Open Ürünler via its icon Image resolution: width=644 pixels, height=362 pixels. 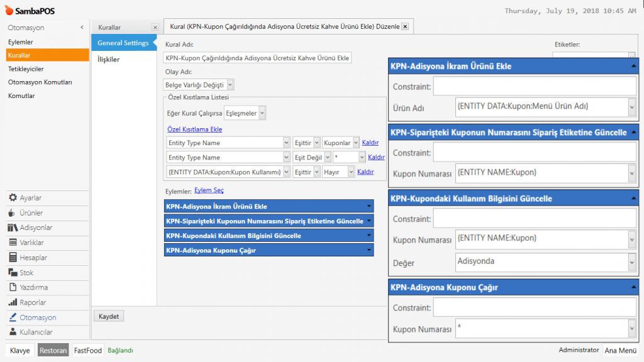point(13,213)
